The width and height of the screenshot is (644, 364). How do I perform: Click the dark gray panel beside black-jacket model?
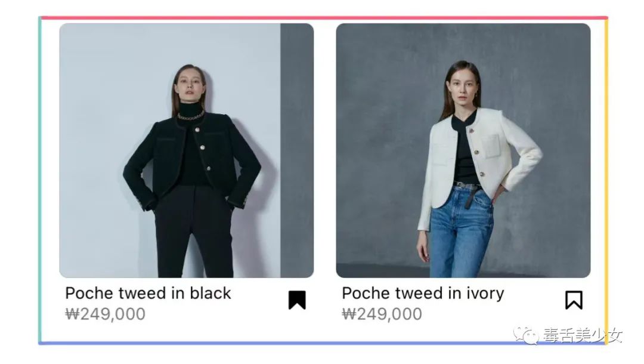297,150
